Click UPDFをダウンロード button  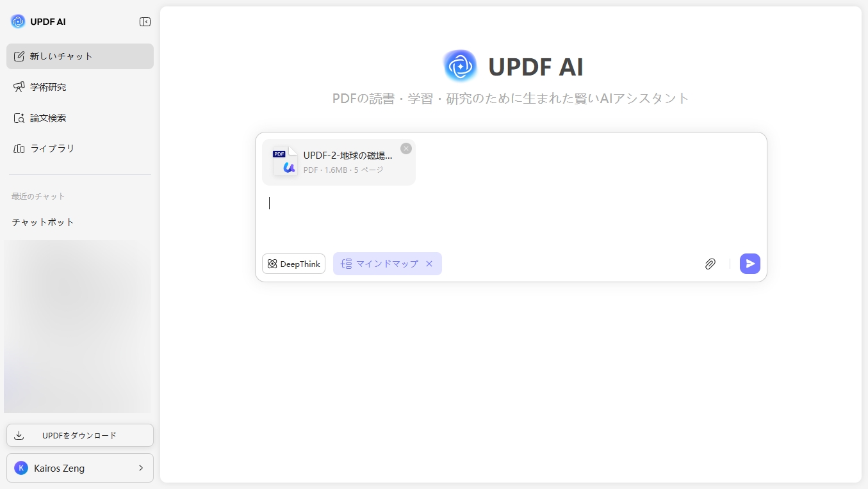[x=80, y=435]
